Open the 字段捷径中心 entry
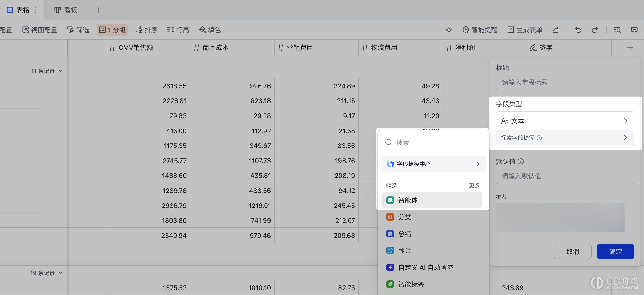644x295 pixels. (x=433, y=164)
